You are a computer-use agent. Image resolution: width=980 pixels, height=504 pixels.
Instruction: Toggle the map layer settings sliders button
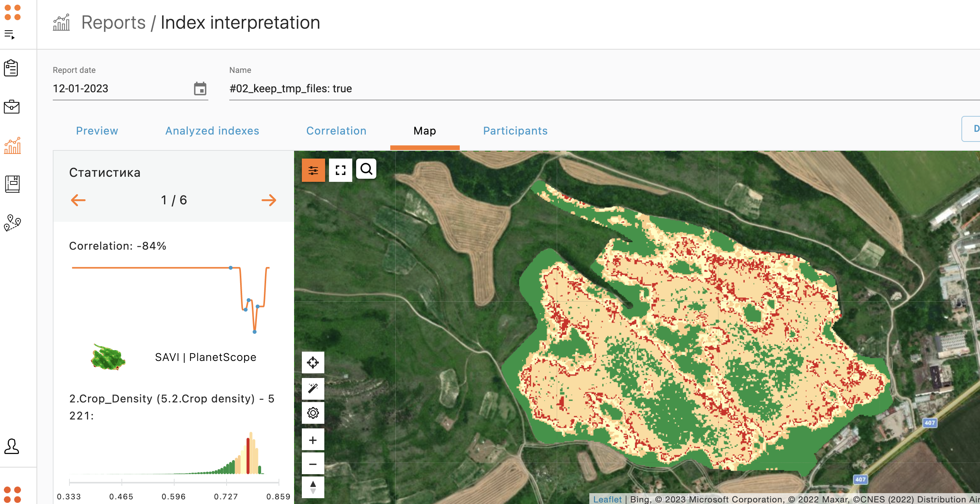[x=313, y=170]
